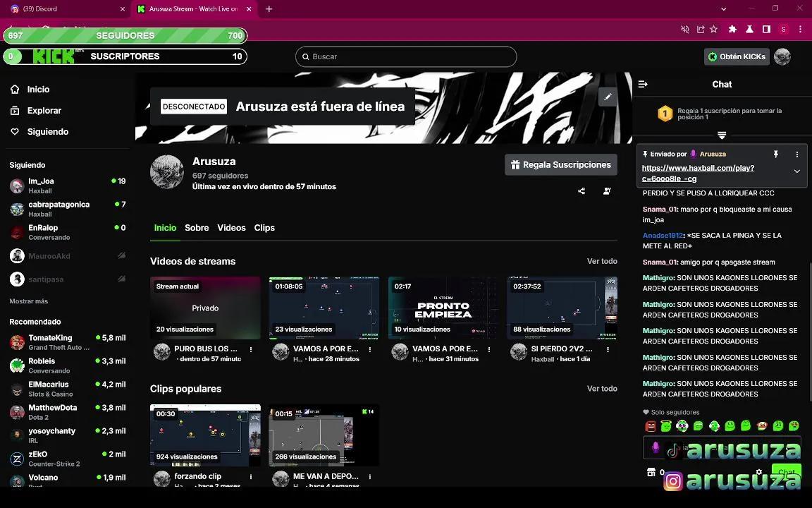The image size is (812, 508).
Task: Open the chat settings gear
Action: click(758, 472)
